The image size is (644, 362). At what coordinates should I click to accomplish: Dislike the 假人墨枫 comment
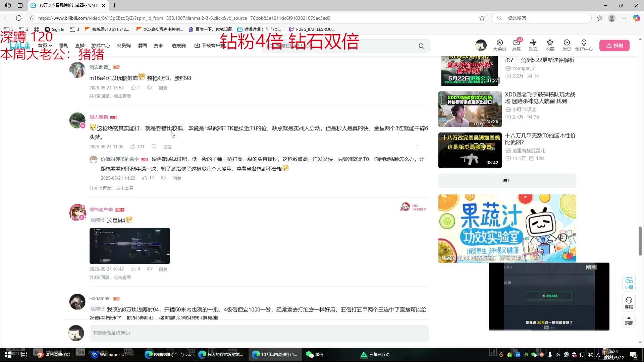point(154,147)
